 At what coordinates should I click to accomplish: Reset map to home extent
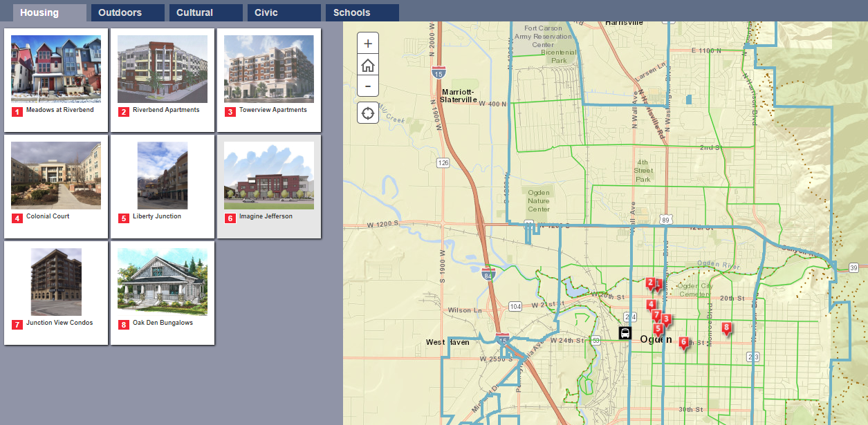point(368,65)
